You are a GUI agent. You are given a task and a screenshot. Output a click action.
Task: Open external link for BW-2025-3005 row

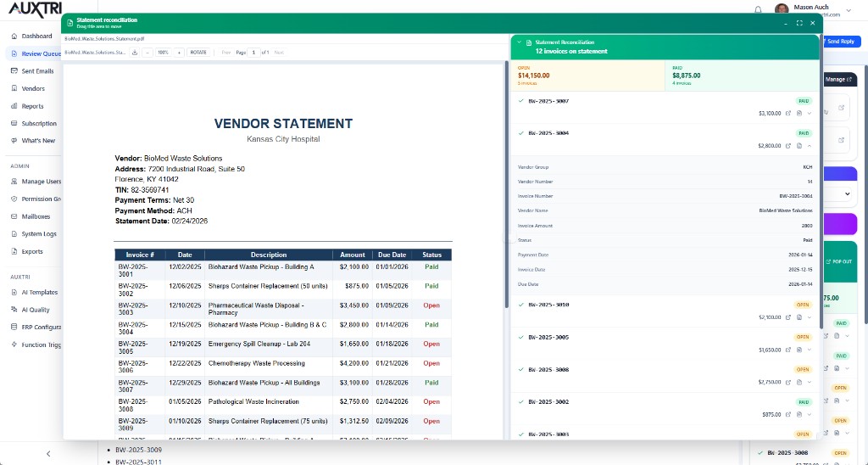[x=788, y=350]
